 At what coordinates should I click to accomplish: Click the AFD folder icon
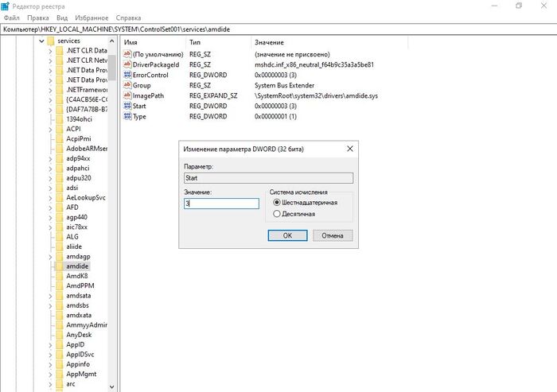(x=60, y=207)
